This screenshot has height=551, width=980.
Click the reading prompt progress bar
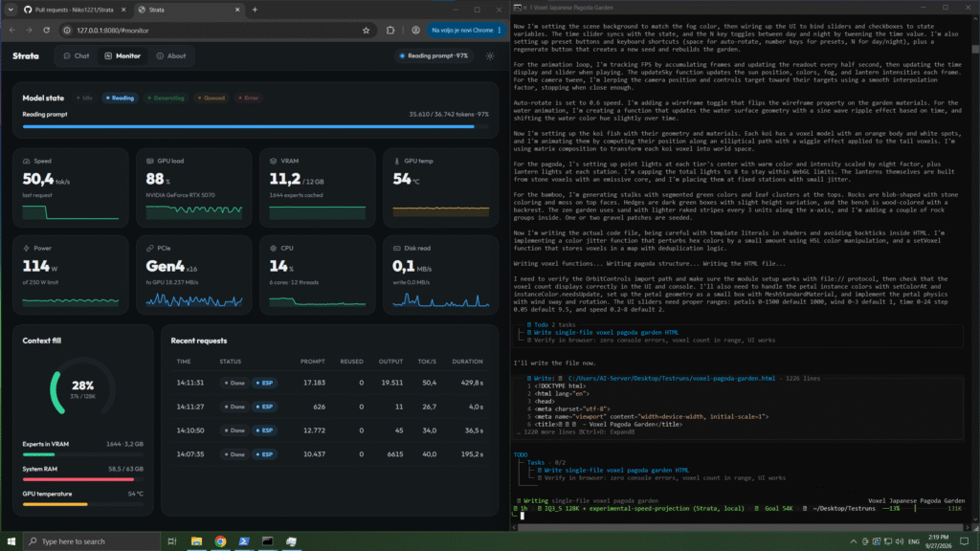(256, 126)
